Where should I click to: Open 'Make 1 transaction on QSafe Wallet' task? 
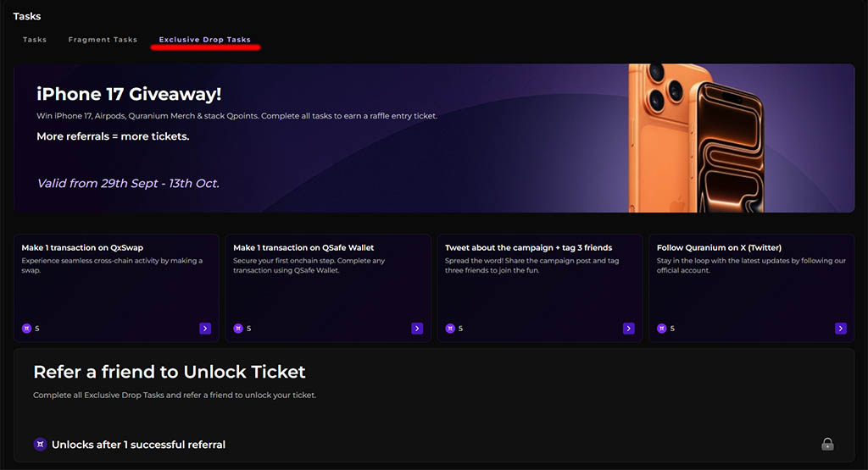point(303,248)
